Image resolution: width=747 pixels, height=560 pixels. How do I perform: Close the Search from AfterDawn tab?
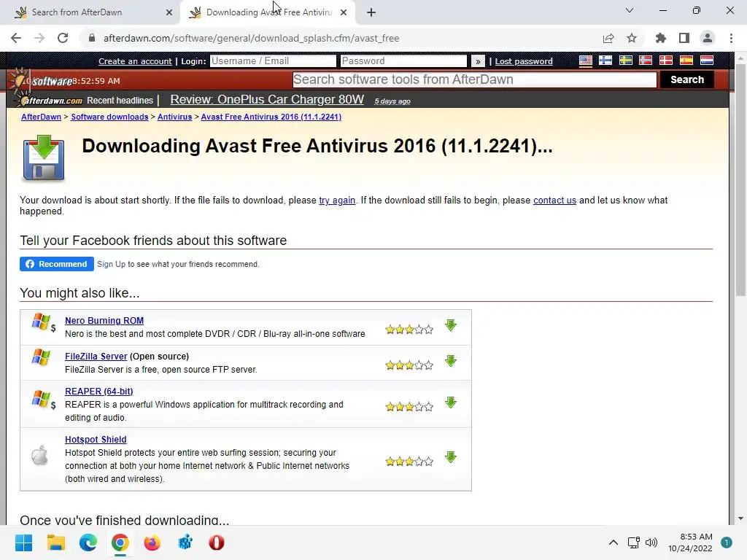[x=169, y=12]
